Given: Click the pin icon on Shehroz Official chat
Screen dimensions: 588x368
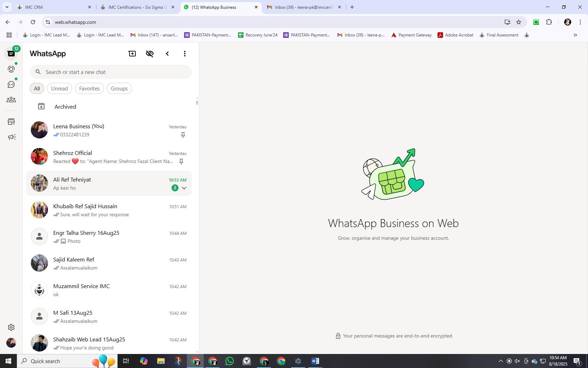Looking at the screenshot, I should (181, 162).
